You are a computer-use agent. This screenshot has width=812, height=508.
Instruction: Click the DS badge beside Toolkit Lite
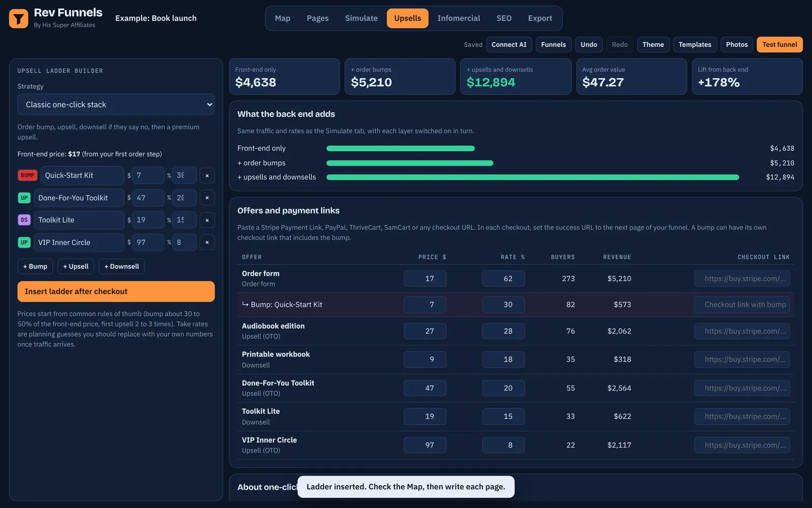coord(24,220)
